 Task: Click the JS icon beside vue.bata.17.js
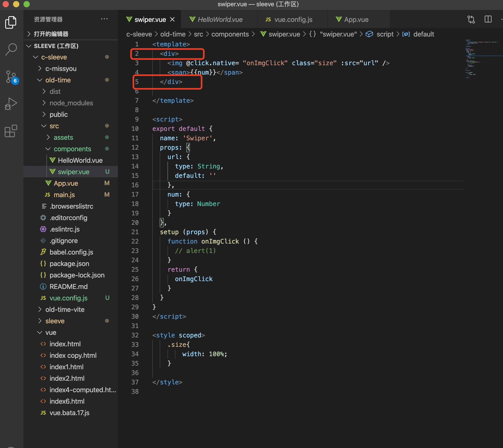tap(43, 413)
